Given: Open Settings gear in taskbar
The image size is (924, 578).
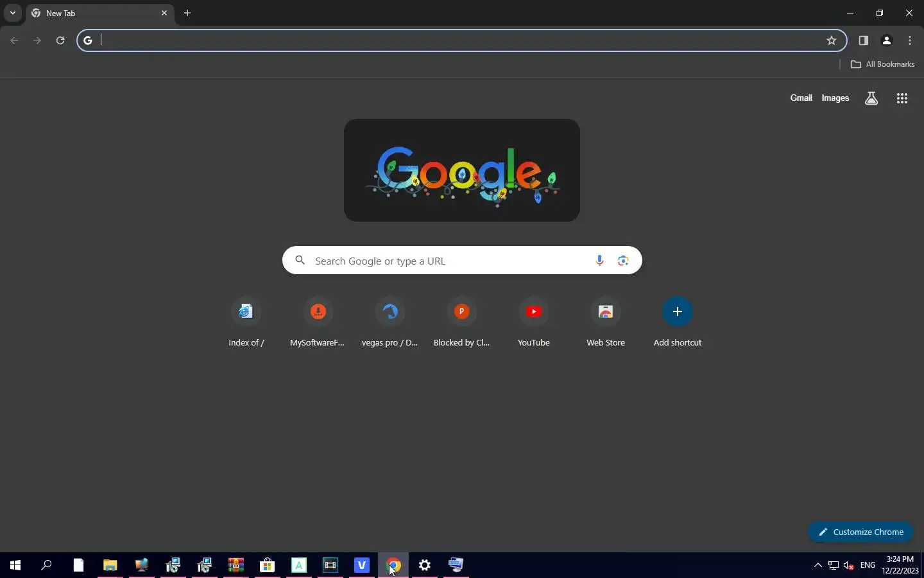Looking at the screenshot, I should point(425,565).
